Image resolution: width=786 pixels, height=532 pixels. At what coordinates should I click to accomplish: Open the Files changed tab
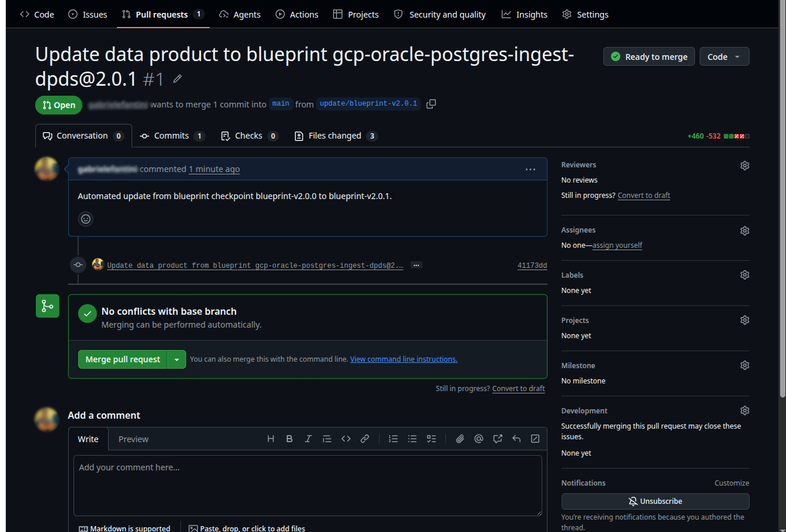(335, 136)
